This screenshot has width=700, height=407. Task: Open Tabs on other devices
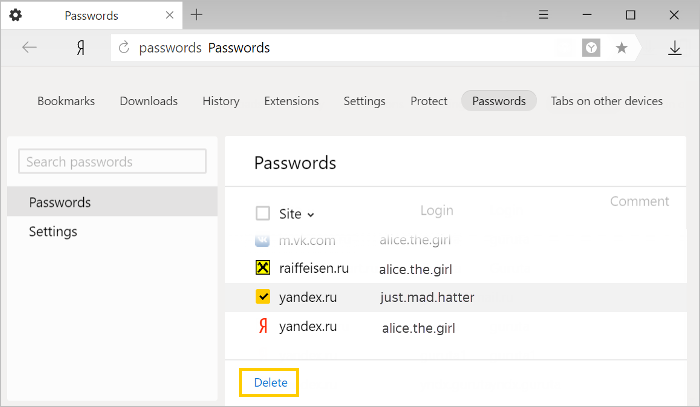coord(607,101)
